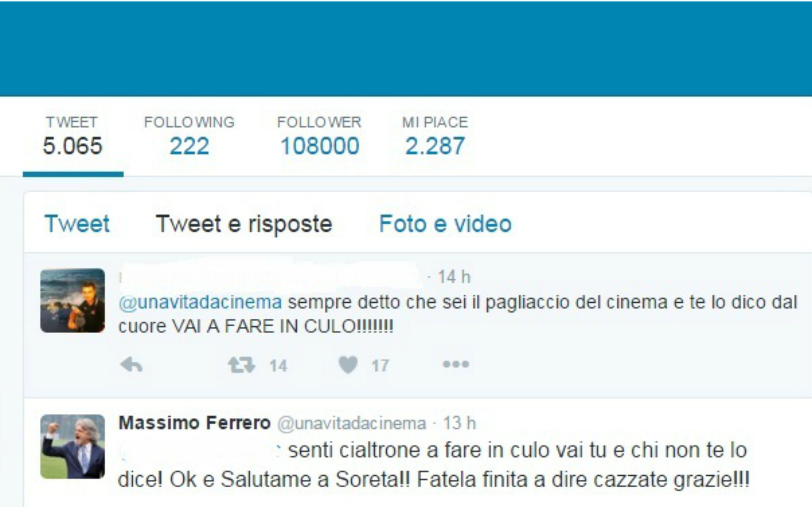Click the retweet count 14
812x507 pixels.
[x=278, y=365]
